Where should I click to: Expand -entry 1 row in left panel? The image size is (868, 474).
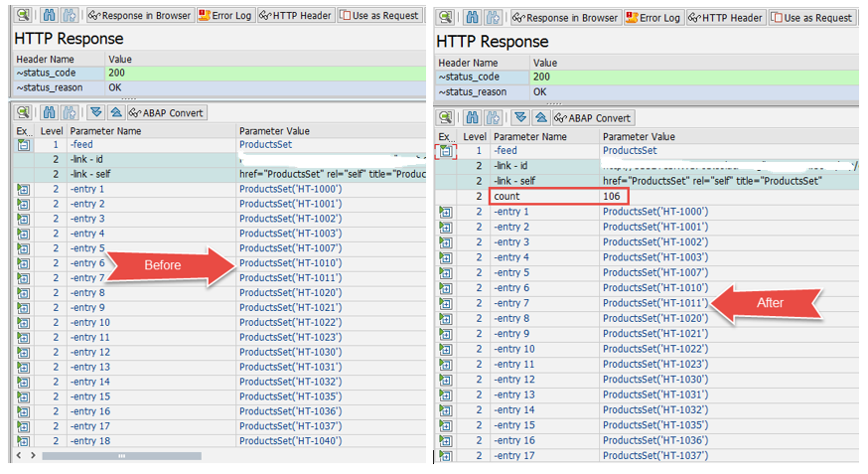point(23,189)
